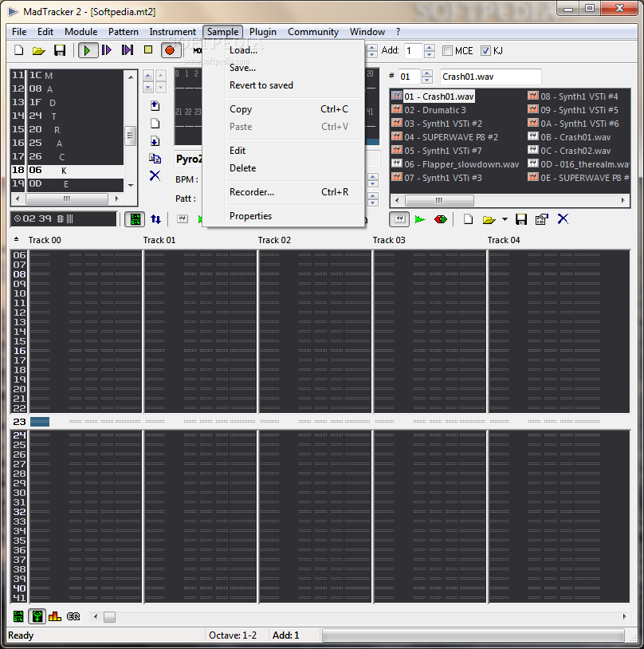Stop playback with the yellow square button

[x=147, y=50]
